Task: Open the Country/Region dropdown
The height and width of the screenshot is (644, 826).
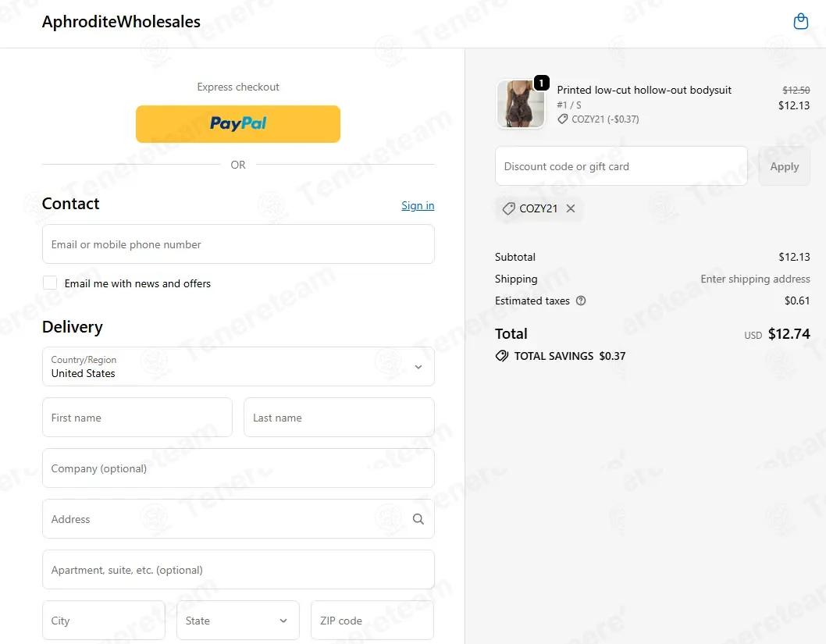Action: coord(238,367)
